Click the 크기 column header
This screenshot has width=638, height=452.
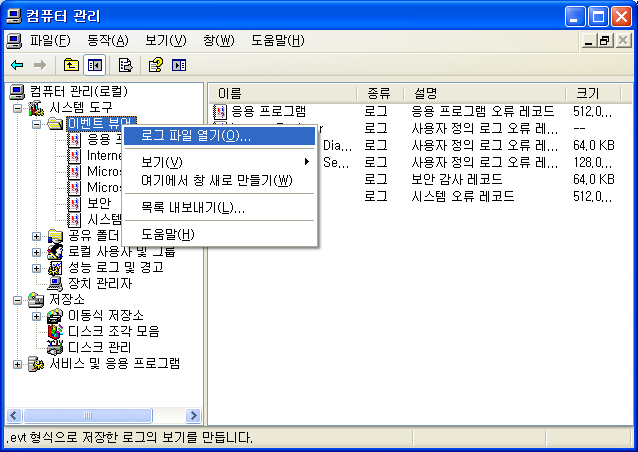click(x=590, y=93)
